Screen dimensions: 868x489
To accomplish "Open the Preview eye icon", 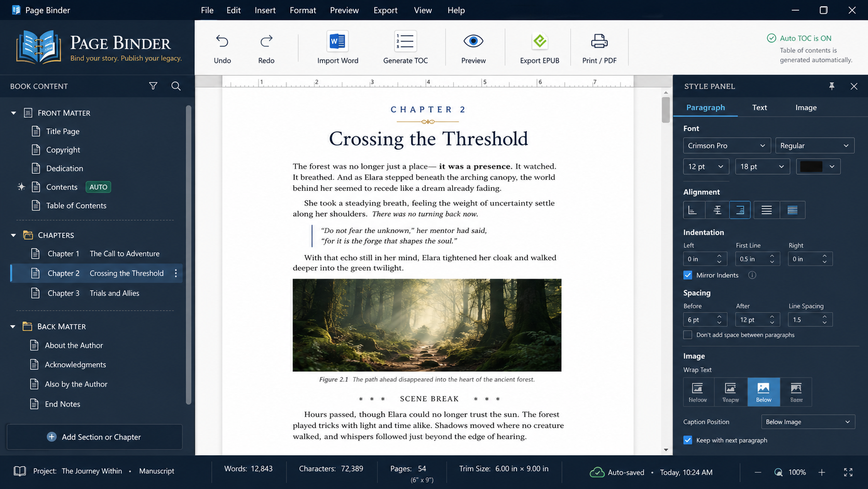I will pyautogui.click(x=473, y=41).
